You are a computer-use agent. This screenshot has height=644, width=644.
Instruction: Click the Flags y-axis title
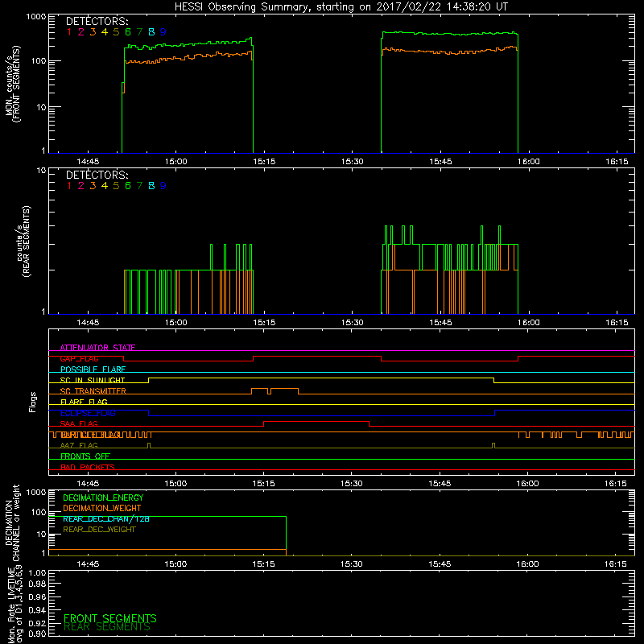point(33,402)
